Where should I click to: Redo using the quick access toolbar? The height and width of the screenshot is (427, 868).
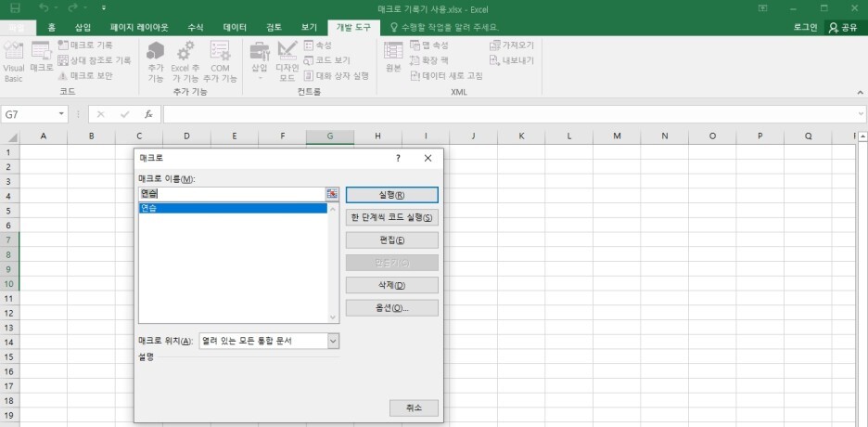coord(72,8)
